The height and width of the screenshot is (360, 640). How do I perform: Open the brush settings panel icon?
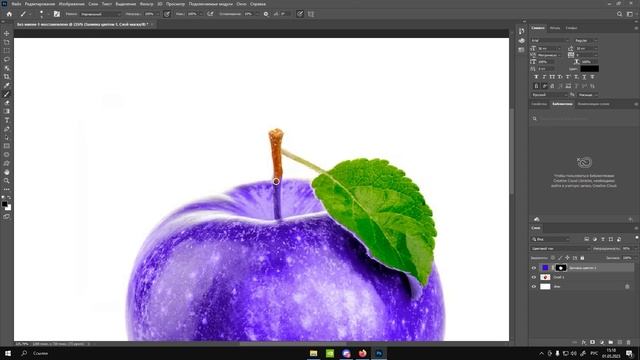coord(57,14)
